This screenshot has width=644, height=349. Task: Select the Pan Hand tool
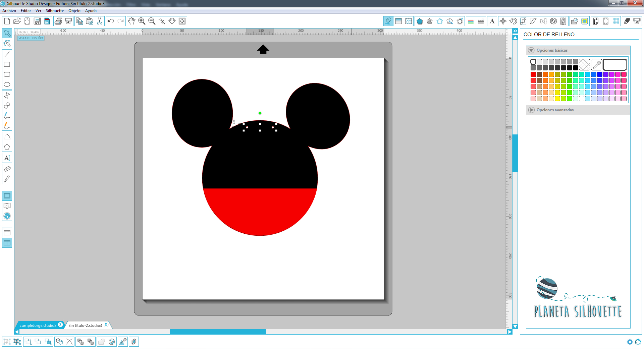pos(131,21)
